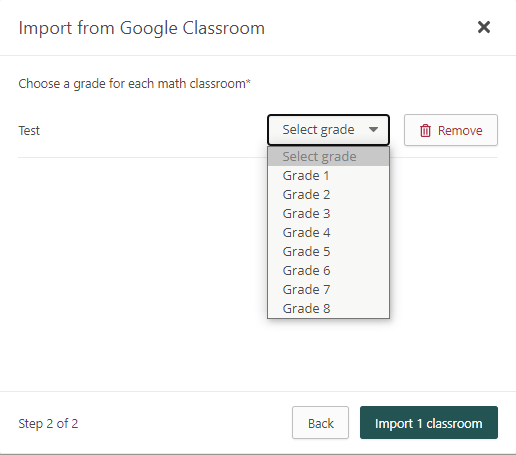Click the 'Step 2 of 2' text

click(x=48, y=424)
